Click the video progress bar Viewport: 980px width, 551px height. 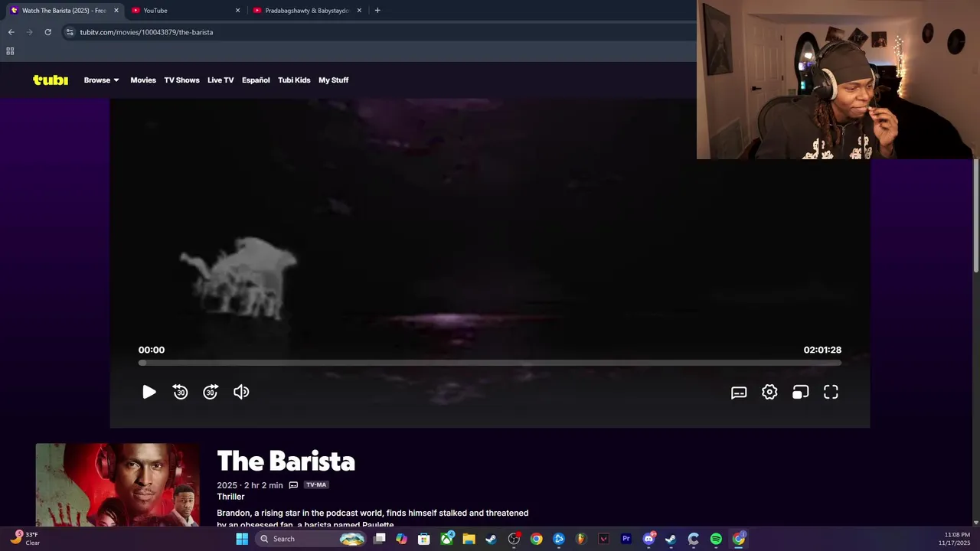tap(490, 363)
